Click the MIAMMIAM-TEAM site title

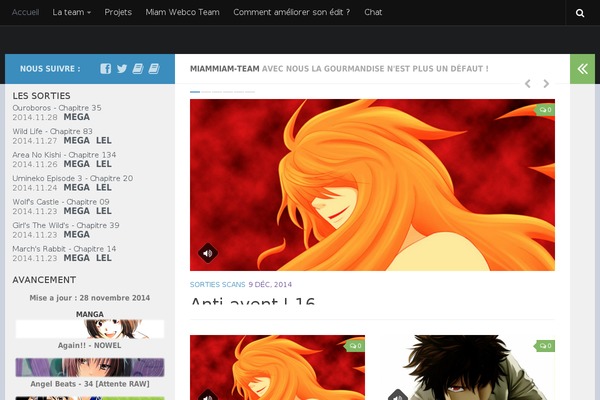225,69
